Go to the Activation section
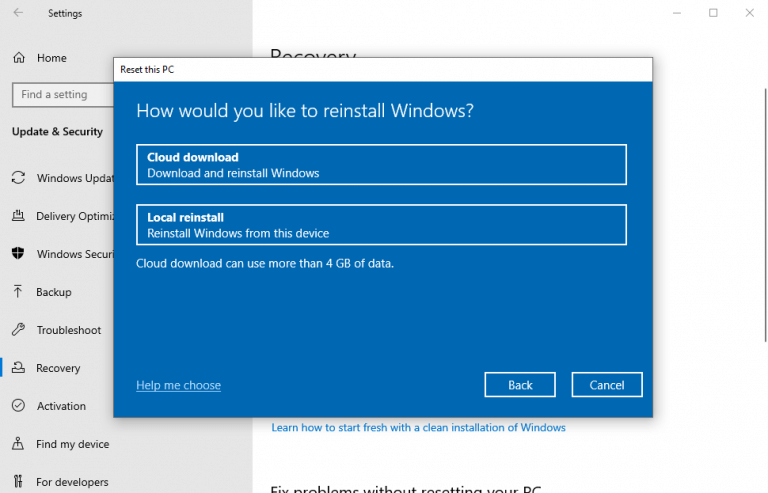Screen dimensions: 768x493 click(61, 406)
